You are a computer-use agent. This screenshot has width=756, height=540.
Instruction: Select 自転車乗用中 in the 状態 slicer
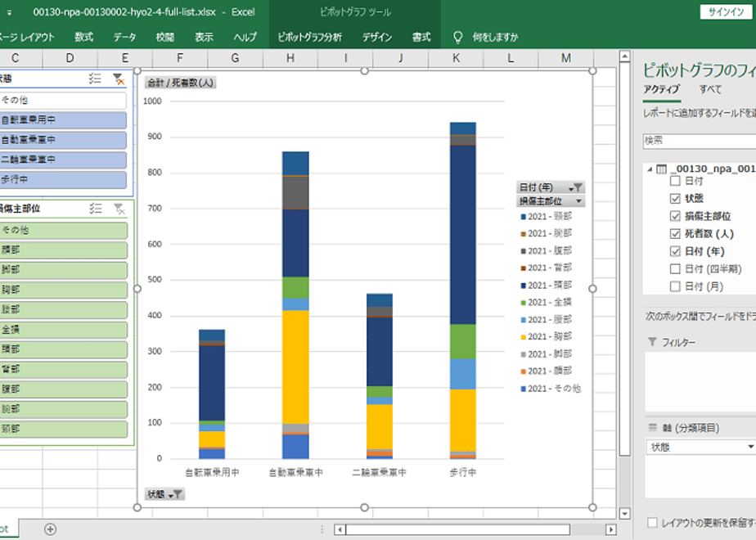pos(63,120)
